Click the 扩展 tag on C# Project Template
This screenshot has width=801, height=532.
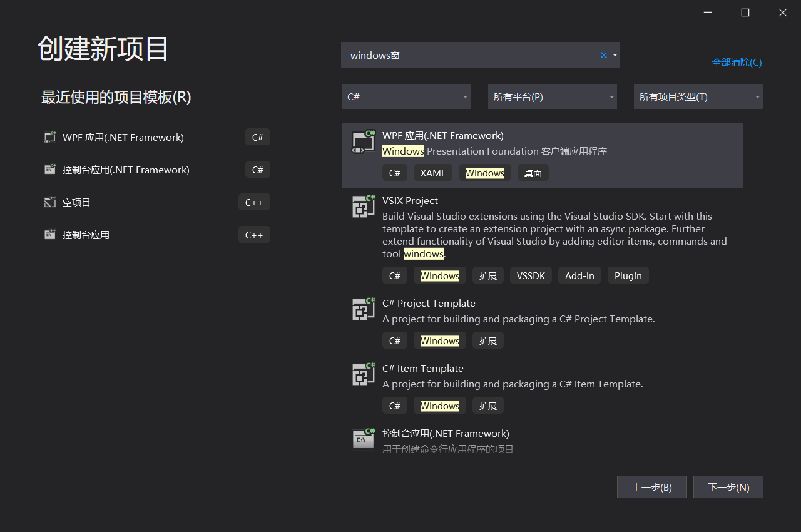488,340
